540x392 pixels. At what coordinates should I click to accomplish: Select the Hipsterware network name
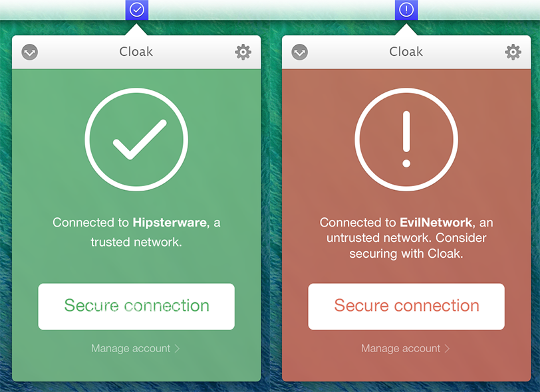click(170, 223)
